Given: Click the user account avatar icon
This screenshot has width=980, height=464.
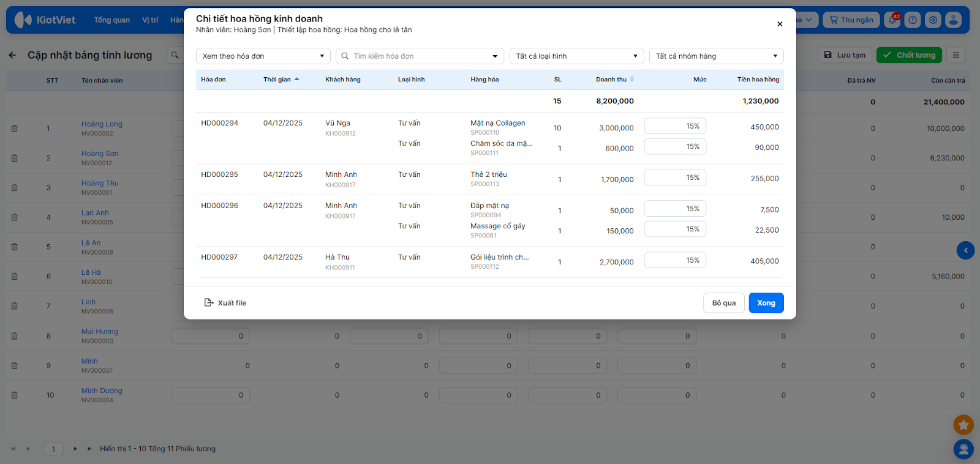Looking at the screenshot, I should click(953, 20).
